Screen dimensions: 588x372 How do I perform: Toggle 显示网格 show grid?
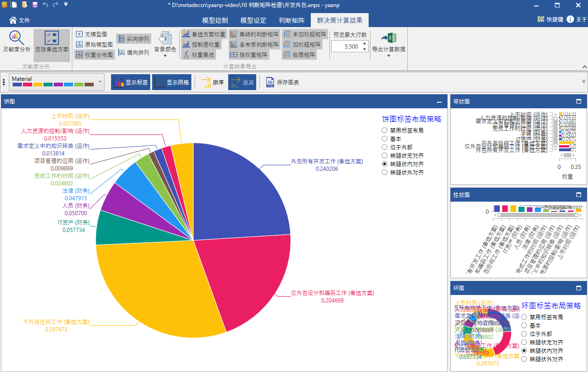[x=172, y=82]
